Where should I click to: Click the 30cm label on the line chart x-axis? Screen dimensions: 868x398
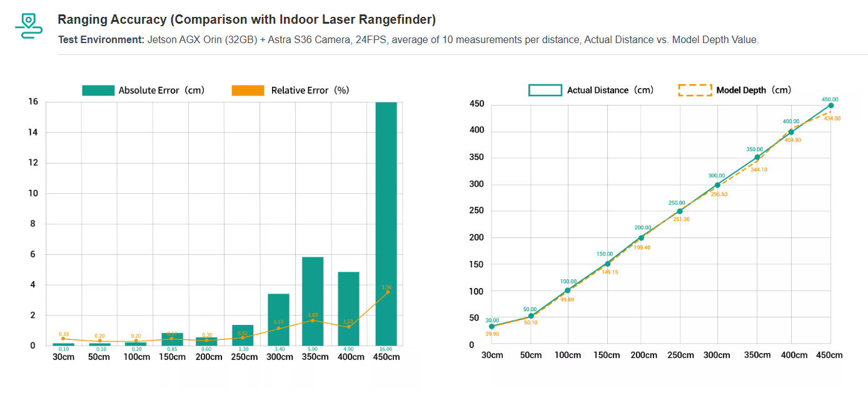[x=492, y=355]
